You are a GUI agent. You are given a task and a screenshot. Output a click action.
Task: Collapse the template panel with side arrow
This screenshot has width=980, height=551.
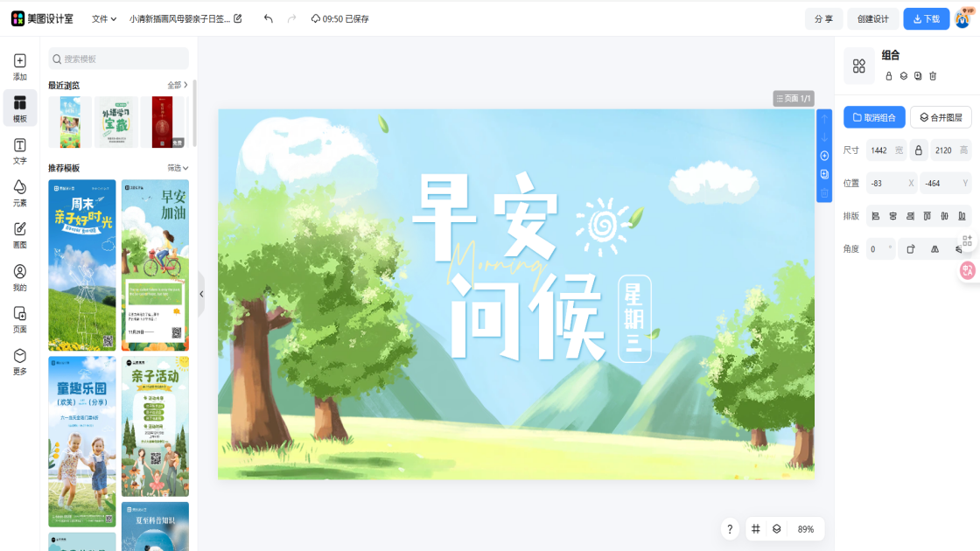point(201,294)
